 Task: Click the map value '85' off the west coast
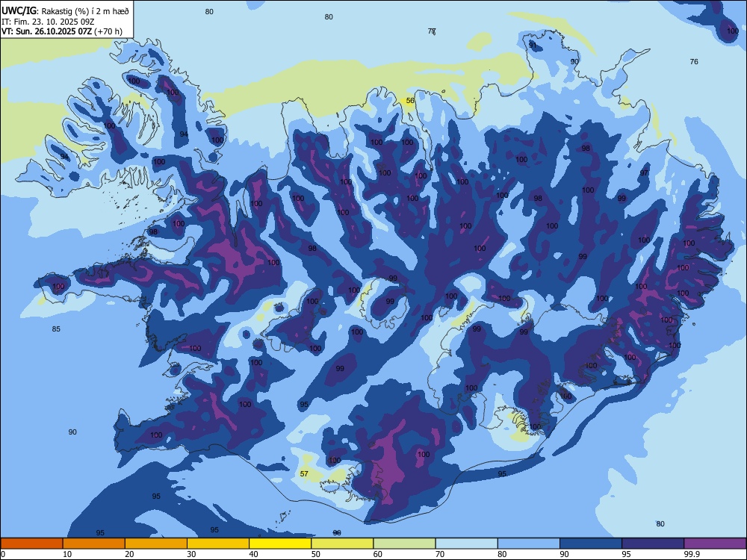click(56, 329)
